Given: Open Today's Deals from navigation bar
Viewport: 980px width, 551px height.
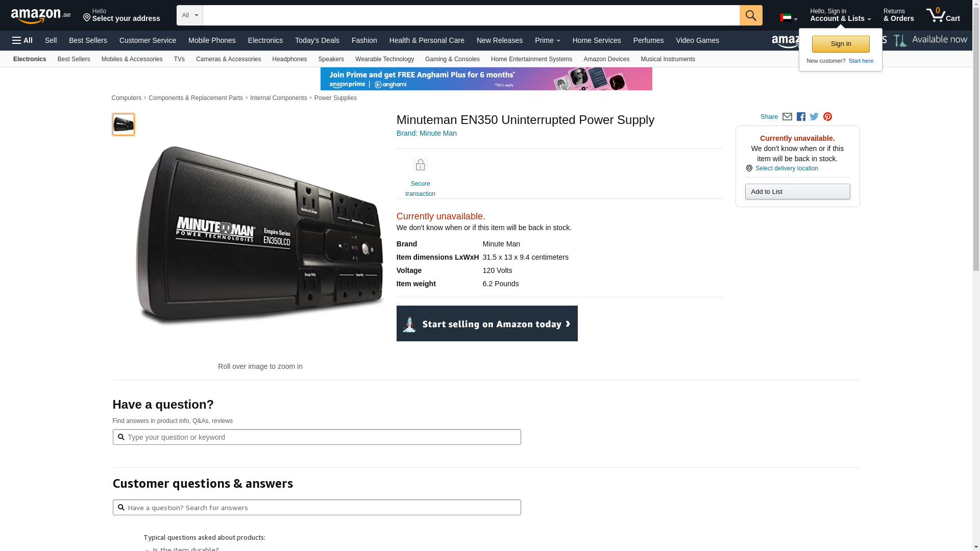Looking at the screenshot, I should click(x=316, y=40).
